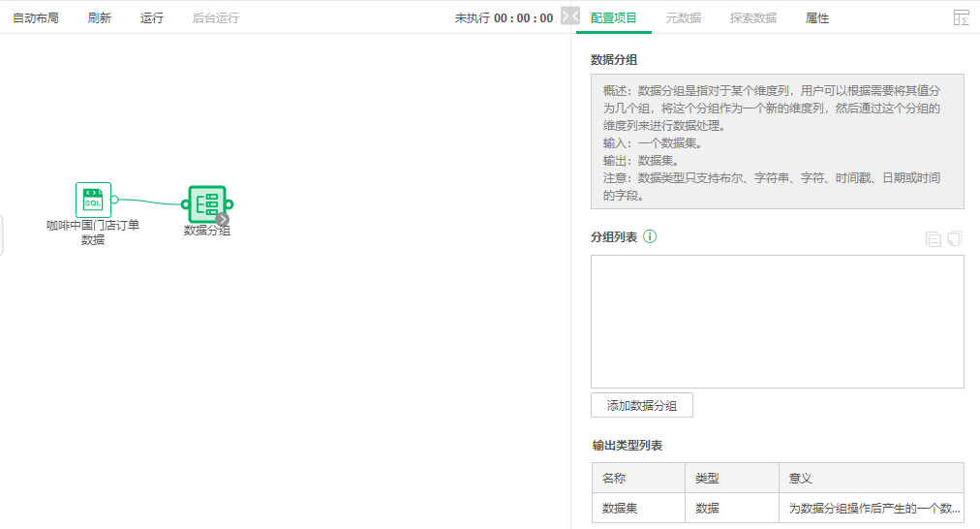The image size is (980, 529).
Task: Expand the left side panel handle
Action: [x=2, y=235]
